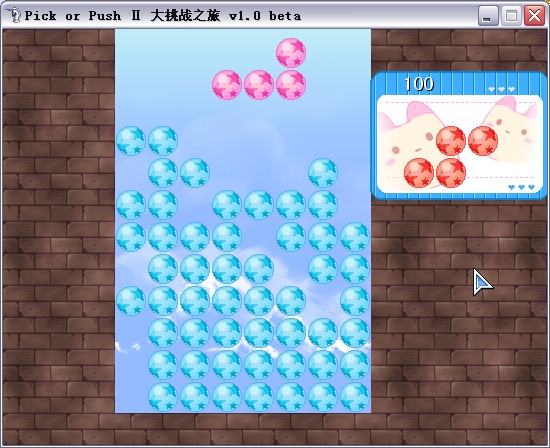
Task: Select the bottom-left red ball in the next-piece preview
Action: [x=419, y=173]
